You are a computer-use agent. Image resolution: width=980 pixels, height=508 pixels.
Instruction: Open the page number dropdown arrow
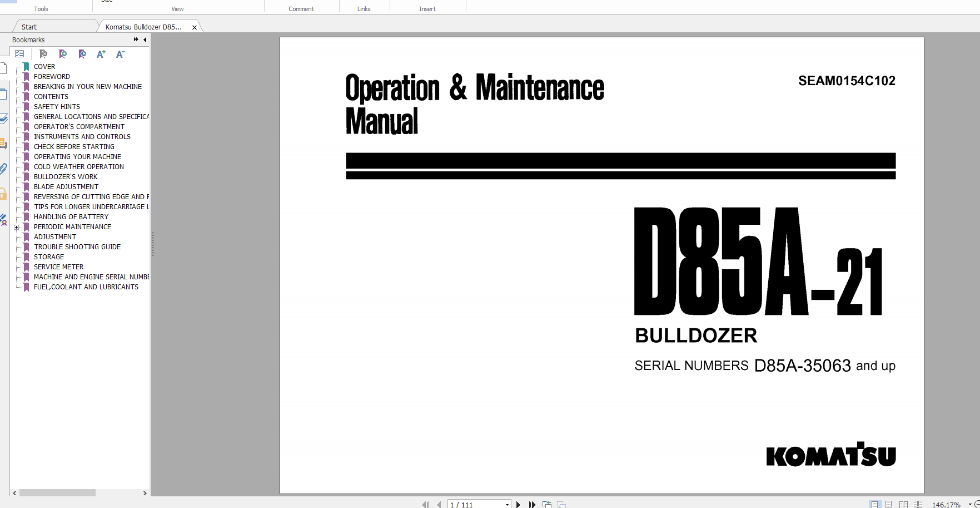506,504
